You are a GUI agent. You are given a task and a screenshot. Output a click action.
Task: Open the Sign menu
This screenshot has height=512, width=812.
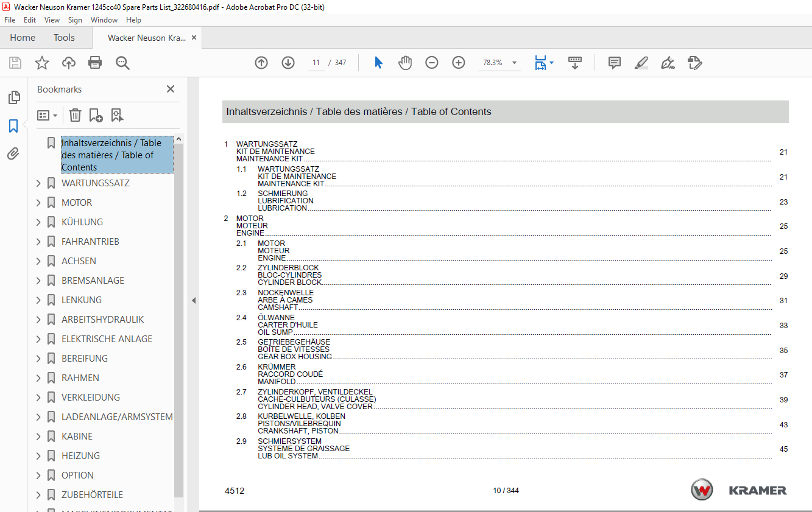pyautogui.click(x=75, y=20)
